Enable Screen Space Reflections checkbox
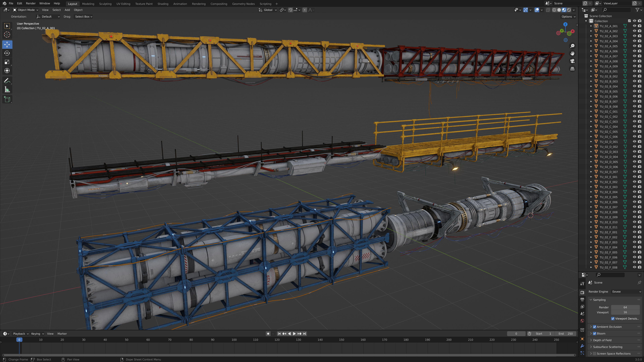Viewport: 644px width, 362px height. (x=595, y=353)
